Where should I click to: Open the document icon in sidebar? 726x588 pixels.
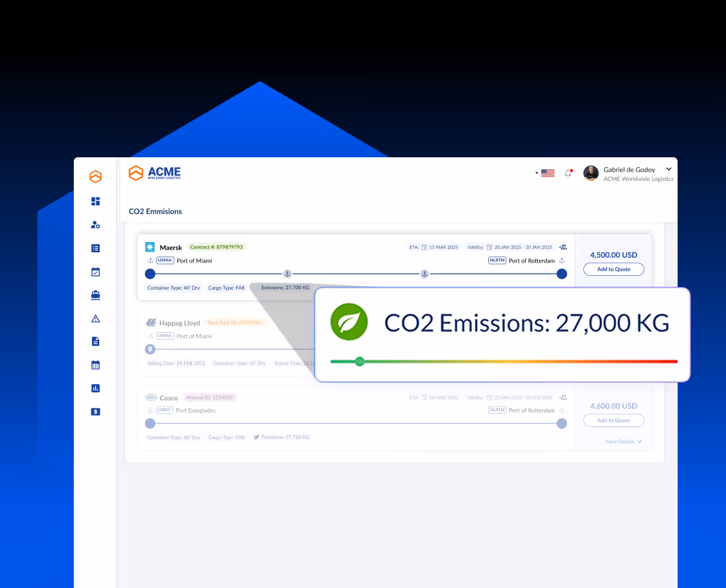95,342
